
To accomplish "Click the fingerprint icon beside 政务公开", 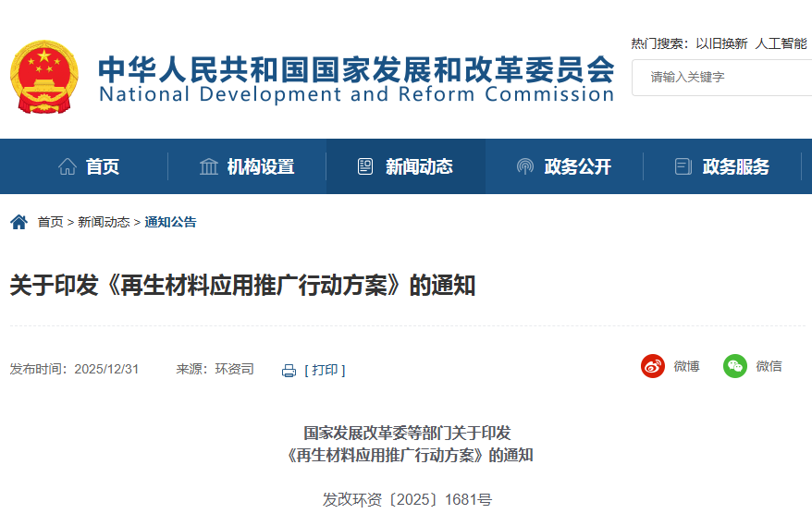I will pyautogui.click(x=525, y=166).
